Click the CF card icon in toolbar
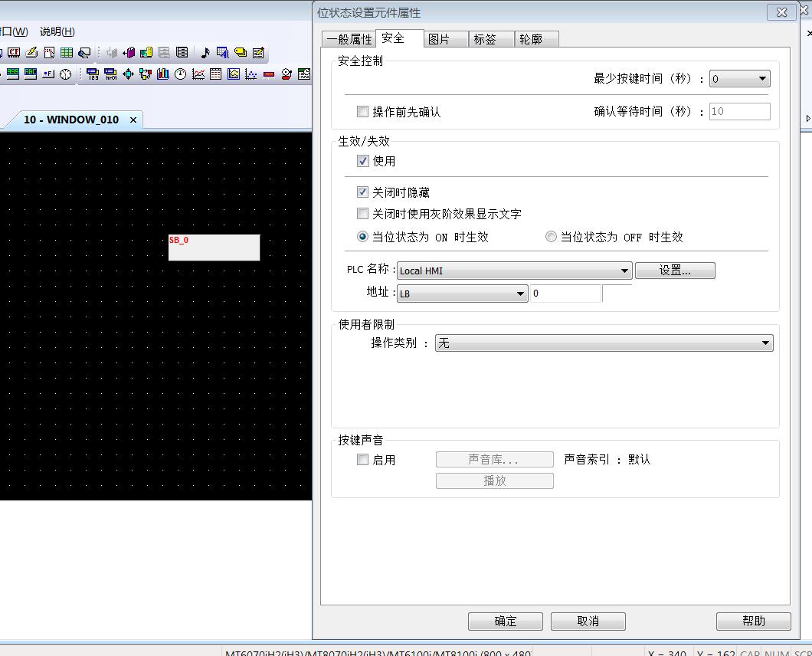 14,53
